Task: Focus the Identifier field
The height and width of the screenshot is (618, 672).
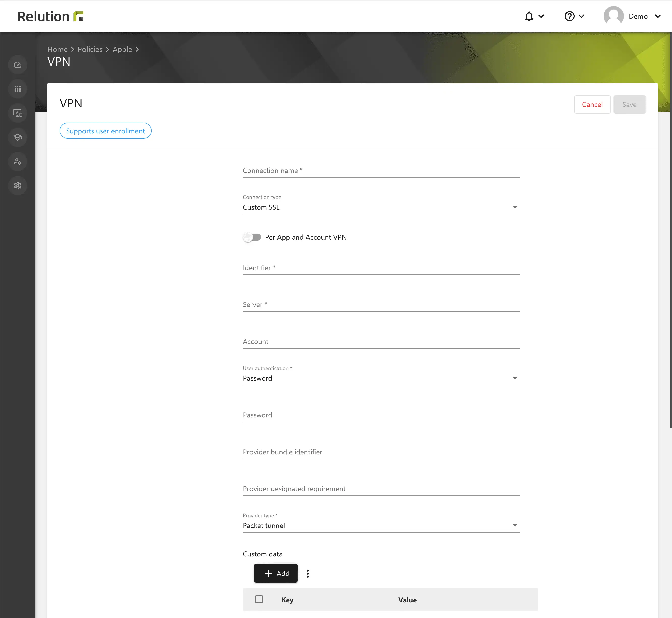Action: tap(381, 268)
